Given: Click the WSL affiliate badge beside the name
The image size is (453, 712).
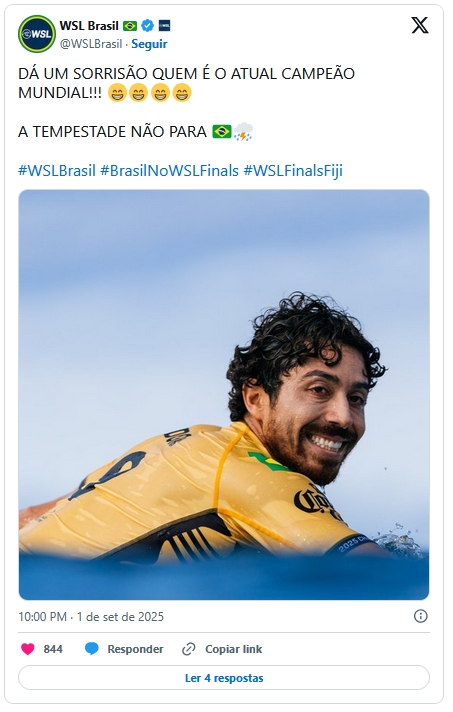Looking at the screenshot, I should point(164,26).
